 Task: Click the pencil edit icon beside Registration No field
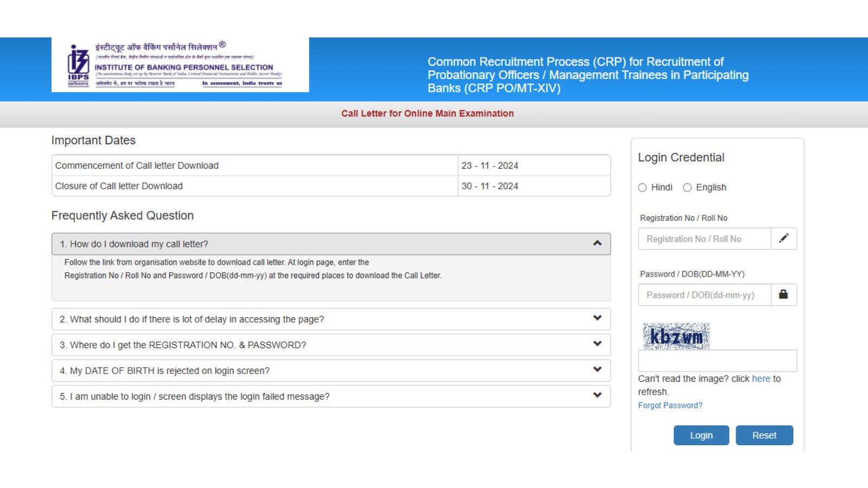(783, 239)
